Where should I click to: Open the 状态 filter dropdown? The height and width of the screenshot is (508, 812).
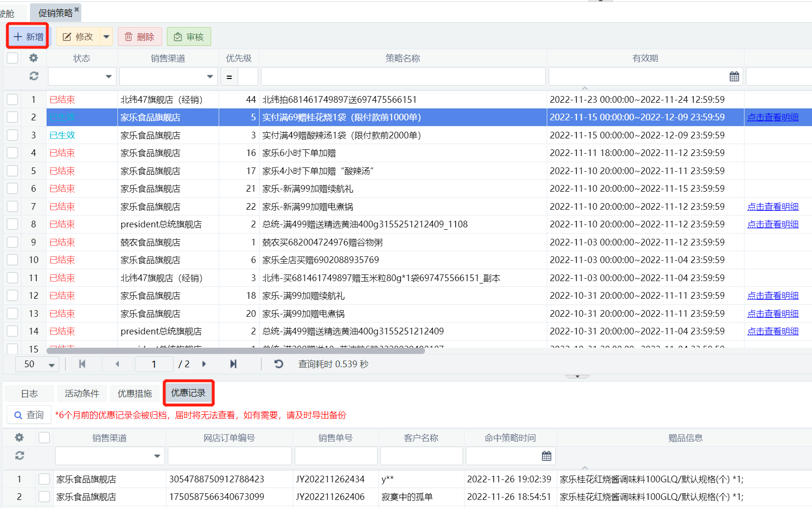[108, 77]
